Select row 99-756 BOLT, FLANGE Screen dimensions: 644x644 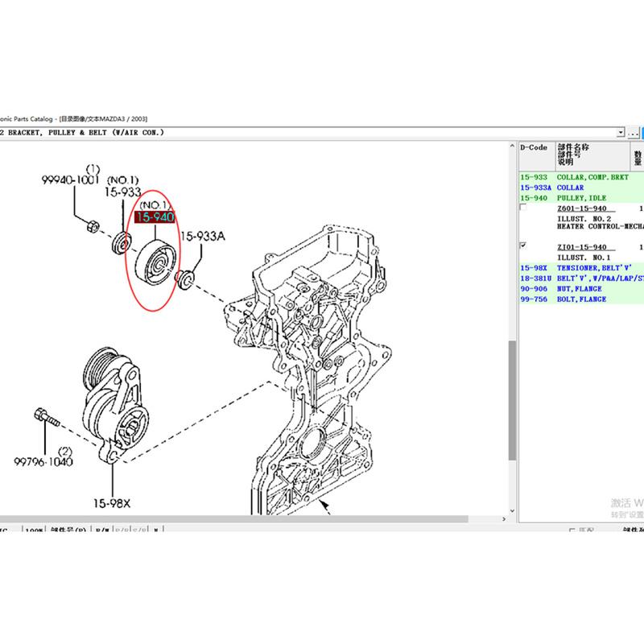581,299
